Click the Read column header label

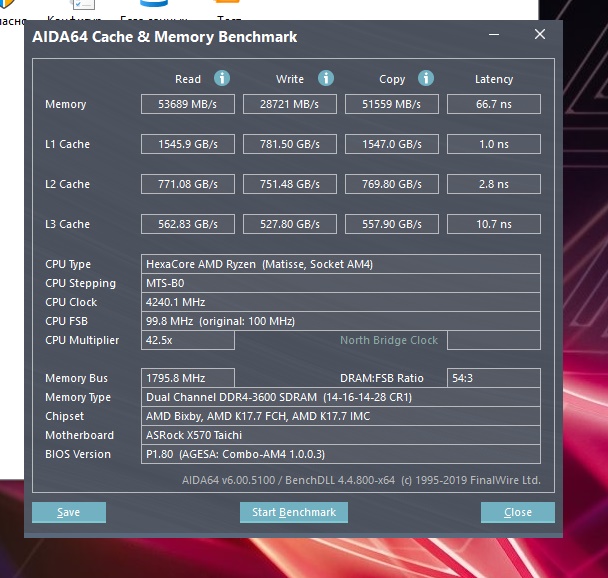click(188, 79)
